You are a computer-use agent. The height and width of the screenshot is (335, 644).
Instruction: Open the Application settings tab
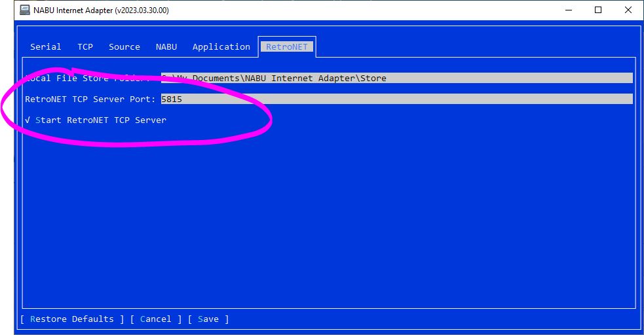[221, 46]
